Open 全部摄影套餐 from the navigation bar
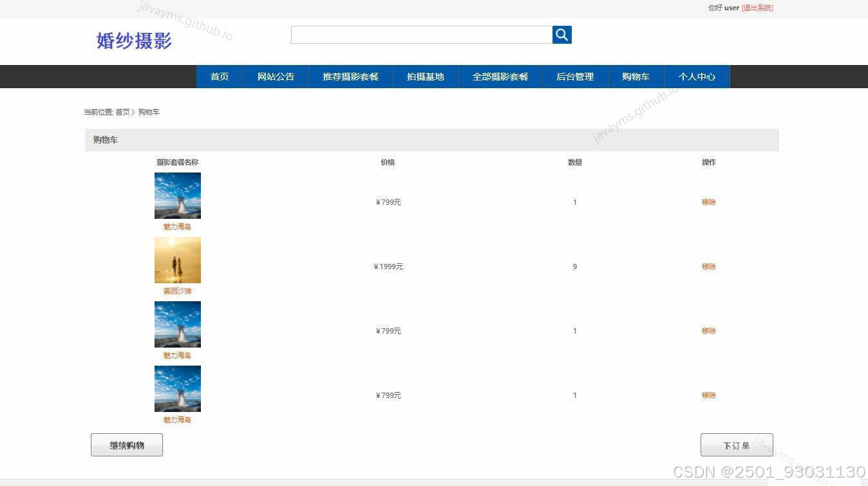This screenshot has height=486, width=868. 500,77
